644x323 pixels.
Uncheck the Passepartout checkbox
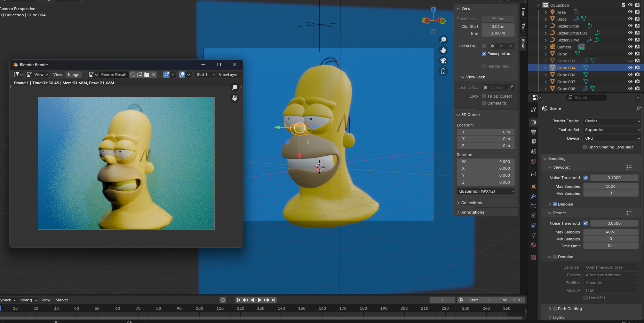tap(484, 54)
